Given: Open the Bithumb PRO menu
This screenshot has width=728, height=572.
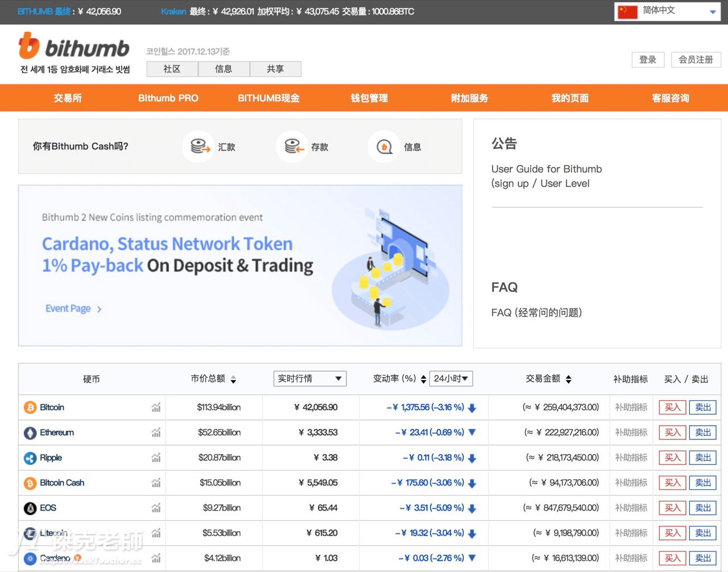Looking at the screenshot, I should pos(168,98).
